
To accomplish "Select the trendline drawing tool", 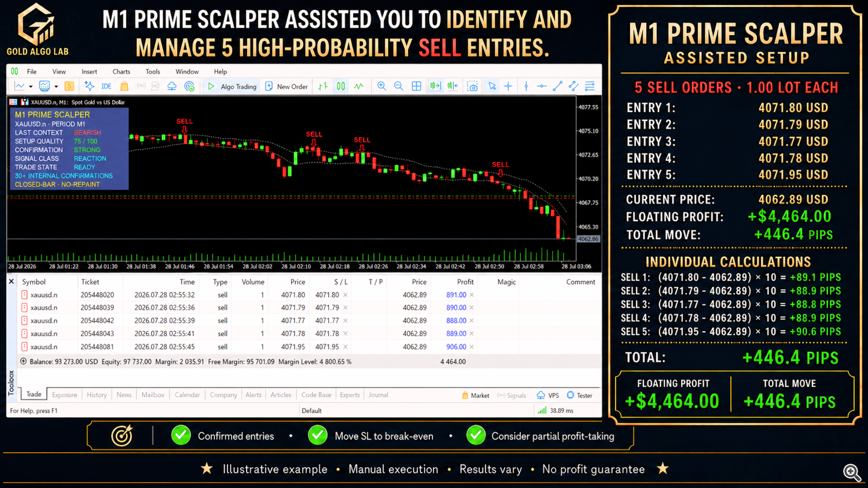I will [x=557, y=86].
